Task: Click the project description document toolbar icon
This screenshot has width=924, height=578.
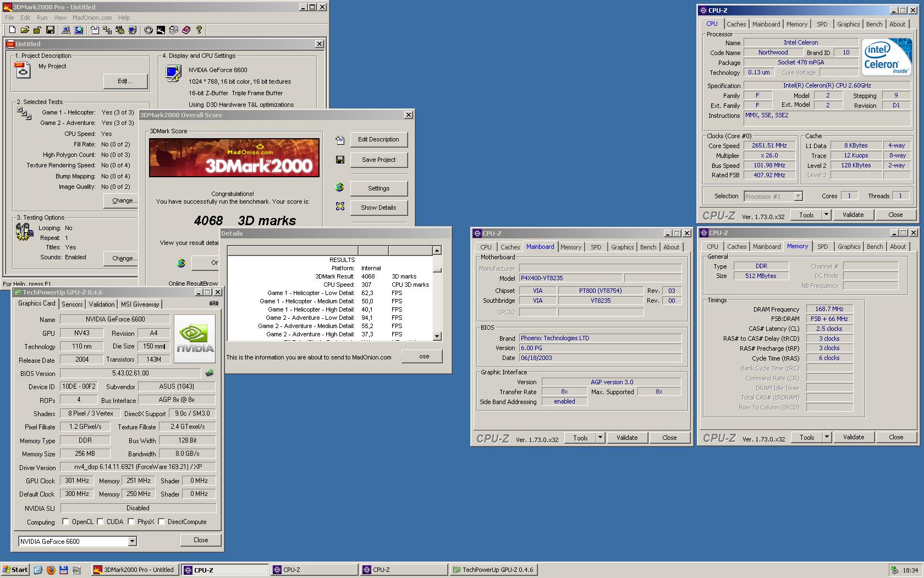Action: [95, 30]
